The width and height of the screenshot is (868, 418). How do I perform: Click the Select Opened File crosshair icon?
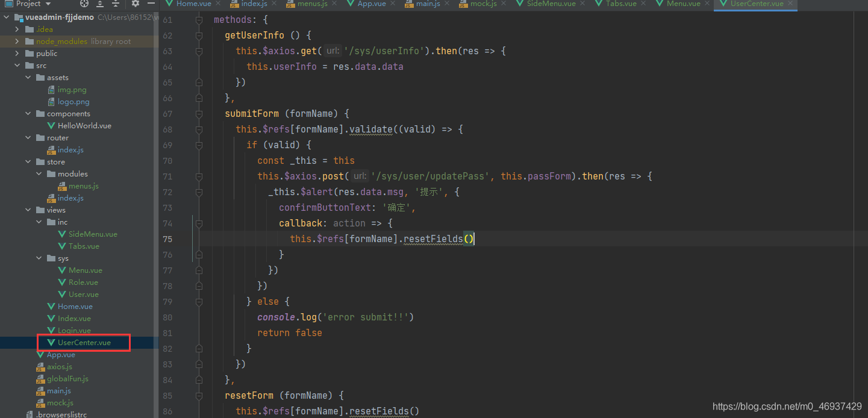coord(84,4)
